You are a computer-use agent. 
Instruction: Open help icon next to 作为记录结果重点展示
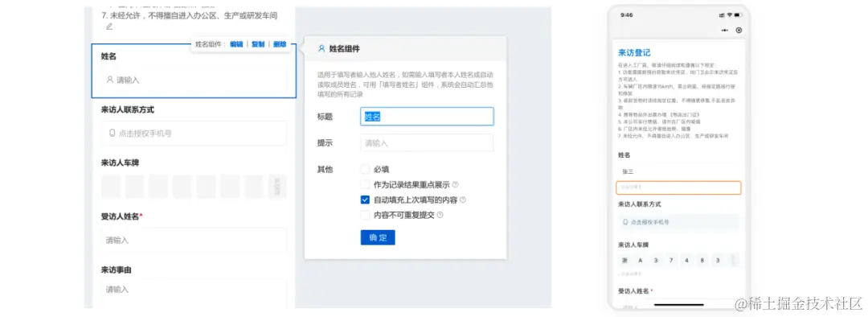tap(456, 184)
